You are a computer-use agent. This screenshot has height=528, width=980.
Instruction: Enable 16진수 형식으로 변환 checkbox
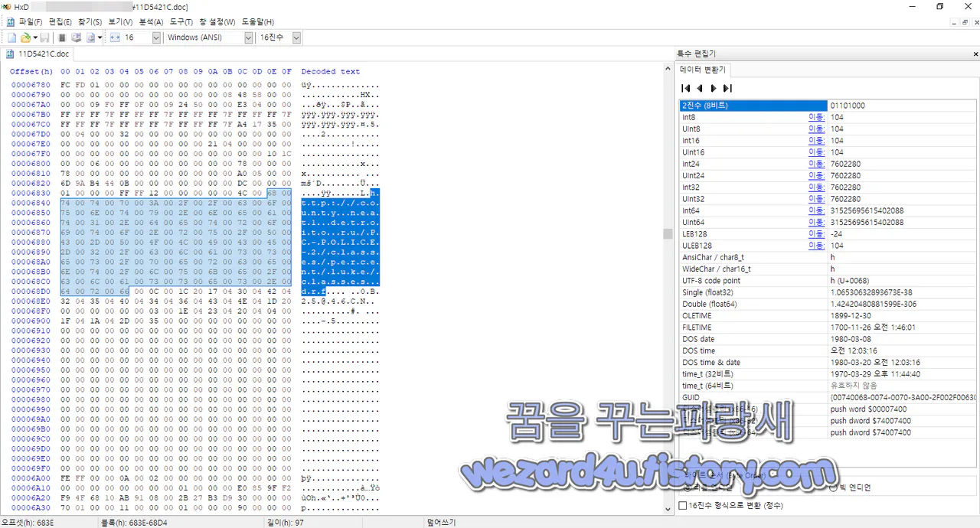click(x=683, y=506)
